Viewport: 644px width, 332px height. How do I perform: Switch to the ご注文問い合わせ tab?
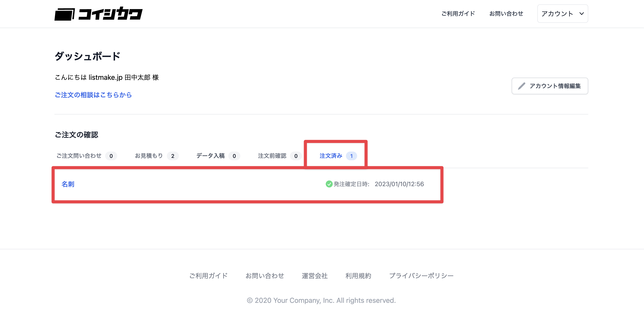(x=86, y=156)
